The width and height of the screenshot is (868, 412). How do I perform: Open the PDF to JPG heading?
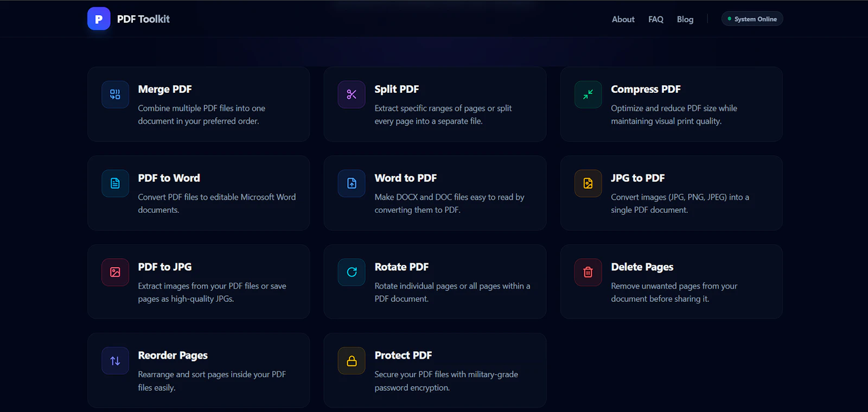[x=164, y=267]
